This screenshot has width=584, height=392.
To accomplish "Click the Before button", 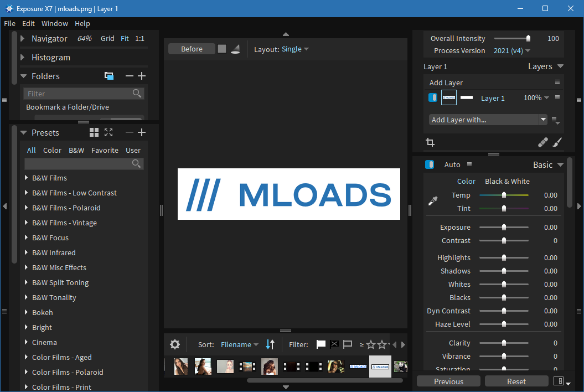I will coord(192,49).
